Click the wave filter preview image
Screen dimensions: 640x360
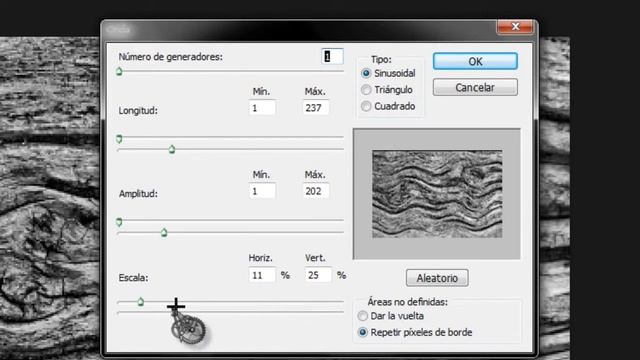pos(437,194)
